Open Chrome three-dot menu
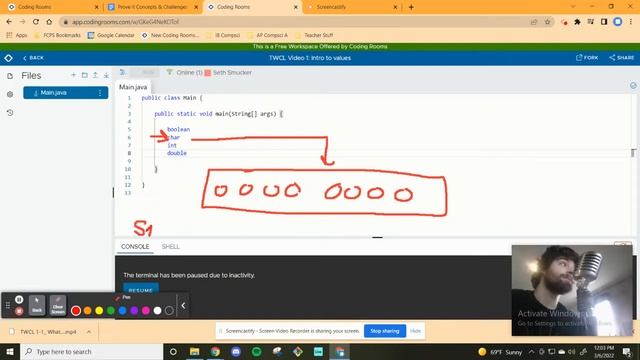640x360 pixels. coord(631,22)
